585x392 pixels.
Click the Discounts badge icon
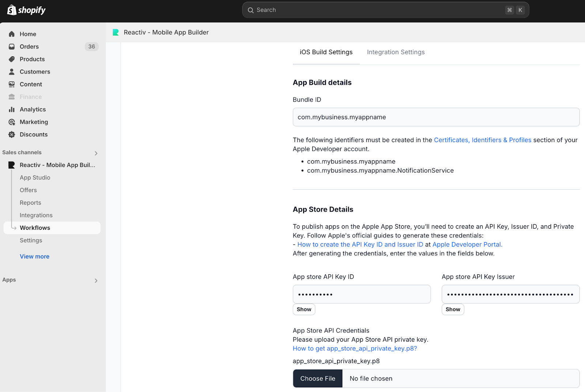pos(12,134)
